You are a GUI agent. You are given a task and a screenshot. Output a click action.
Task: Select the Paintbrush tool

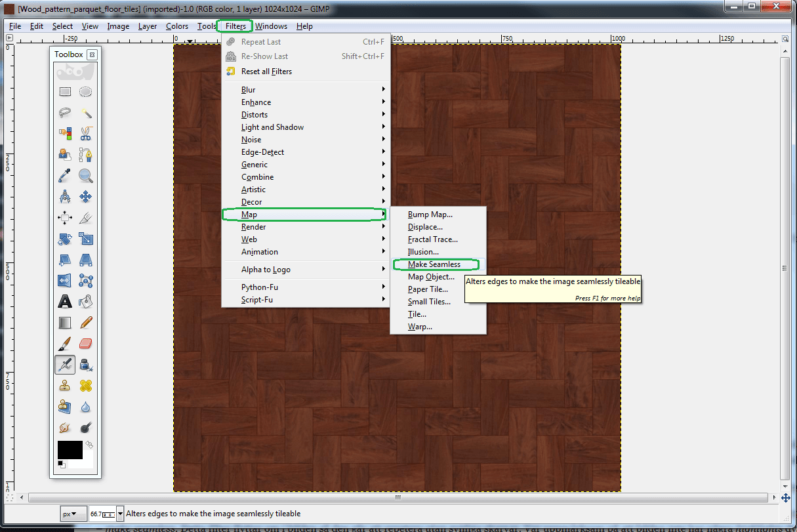pyautogui.click(x=65, y=344)
